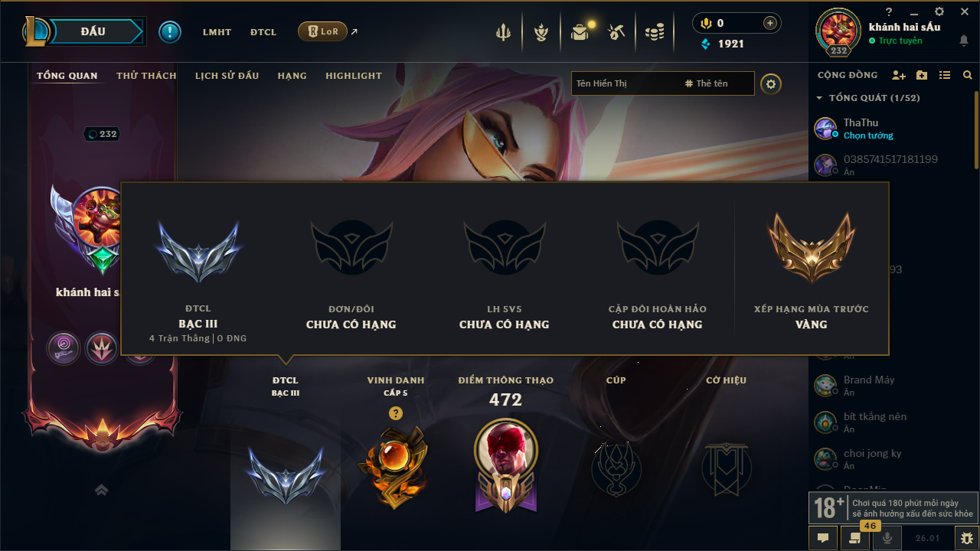The width and height of the screenshot is (980, 551).
Task: Open the Loot chest icon
Action: pyautogui.click(x=580, y=32)
